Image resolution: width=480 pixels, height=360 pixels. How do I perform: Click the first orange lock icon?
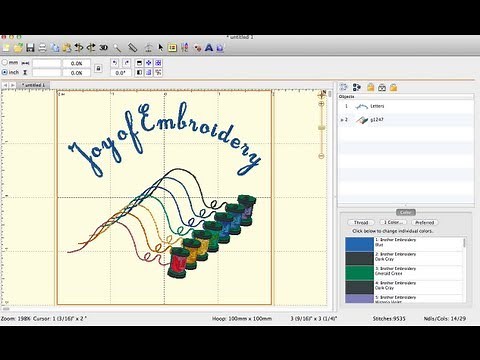tap(370, 87)
